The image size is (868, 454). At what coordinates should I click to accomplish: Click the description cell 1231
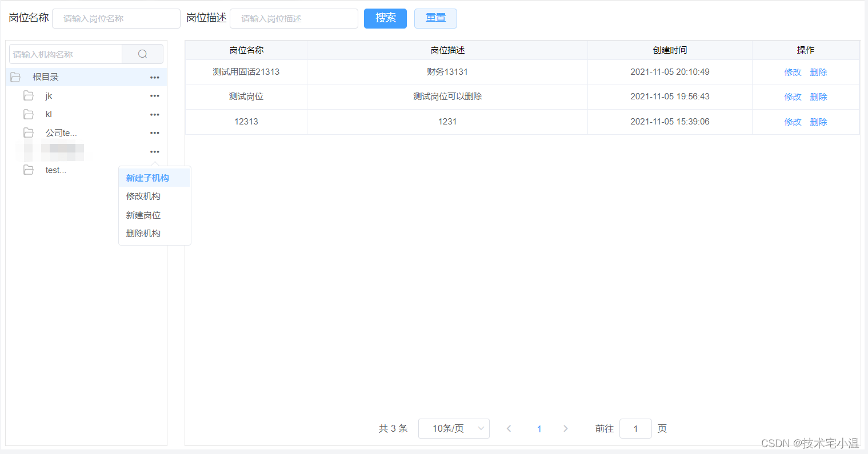[x=447, y=122]
